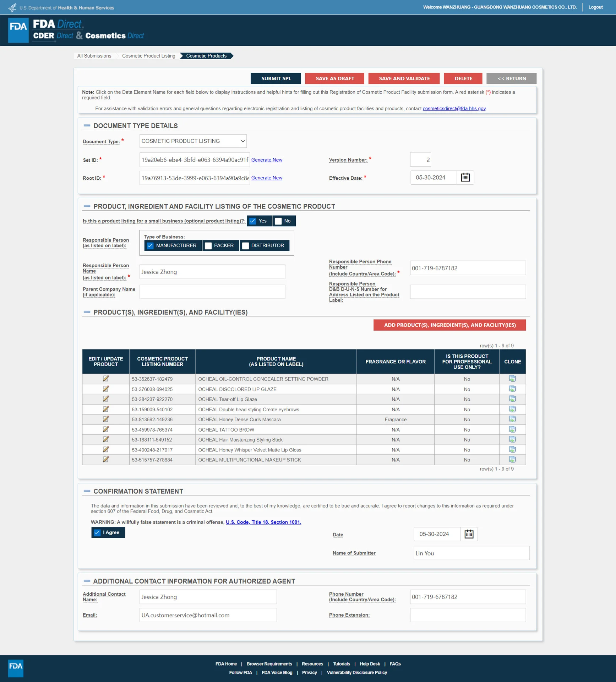Edit the Hair Moisturizing Styling Stick product
The width and height of the screenshot is (616, 682).
106,439
